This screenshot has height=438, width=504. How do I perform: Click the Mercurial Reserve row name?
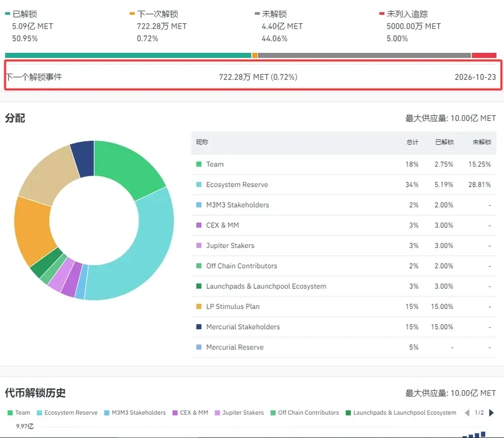coord(234,347)
